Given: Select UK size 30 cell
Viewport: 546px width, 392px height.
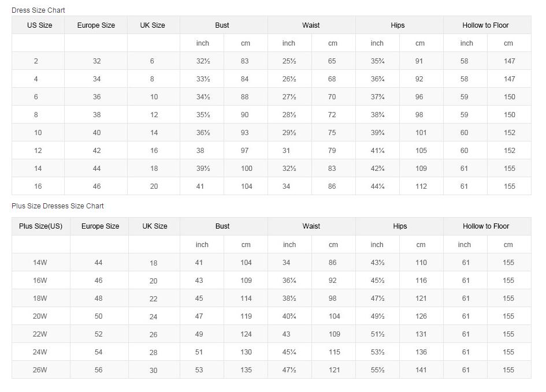Looking at the screenshot, I should point(153,371).
